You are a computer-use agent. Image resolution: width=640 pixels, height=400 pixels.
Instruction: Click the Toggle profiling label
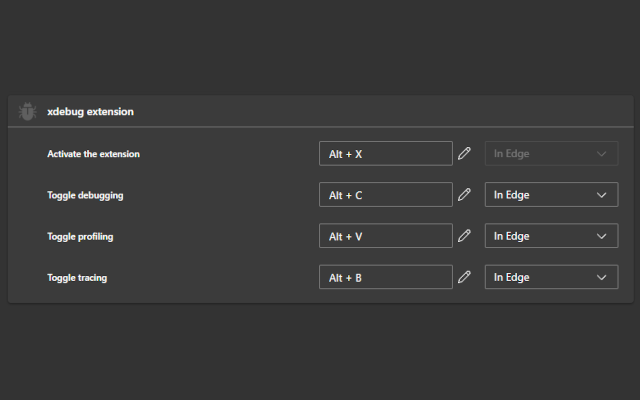(82, 237)
